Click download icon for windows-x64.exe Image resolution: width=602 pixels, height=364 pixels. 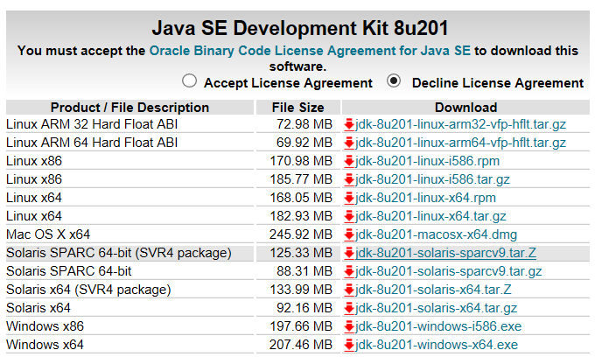point(349,345)
